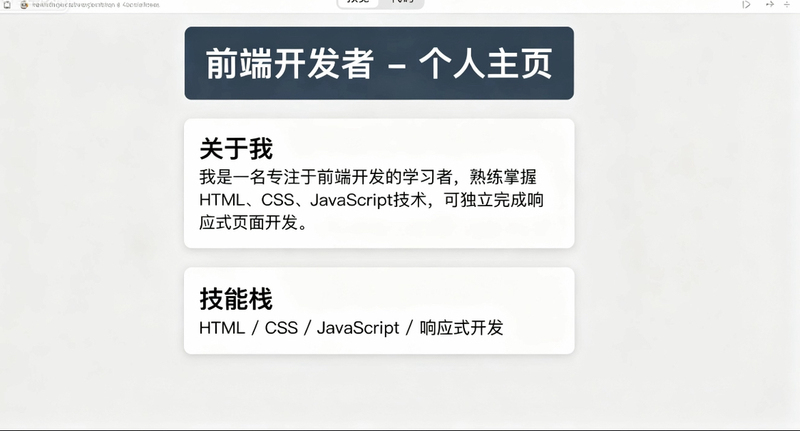Click the HTML / CSS / JavaScript skills line
Viewport: 800px width, 431px height.
pyautogui.click(x=351, y=327)
